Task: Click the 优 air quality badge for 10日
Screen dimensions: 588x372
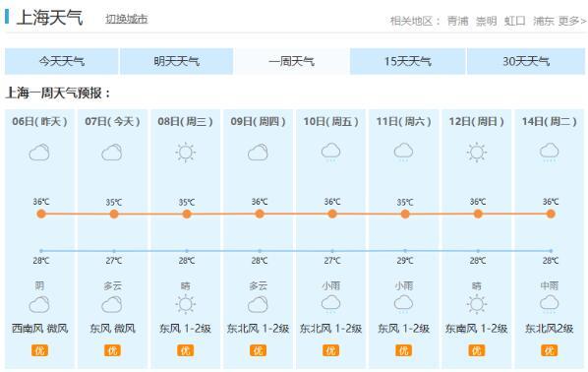Action: pos(330,350)
